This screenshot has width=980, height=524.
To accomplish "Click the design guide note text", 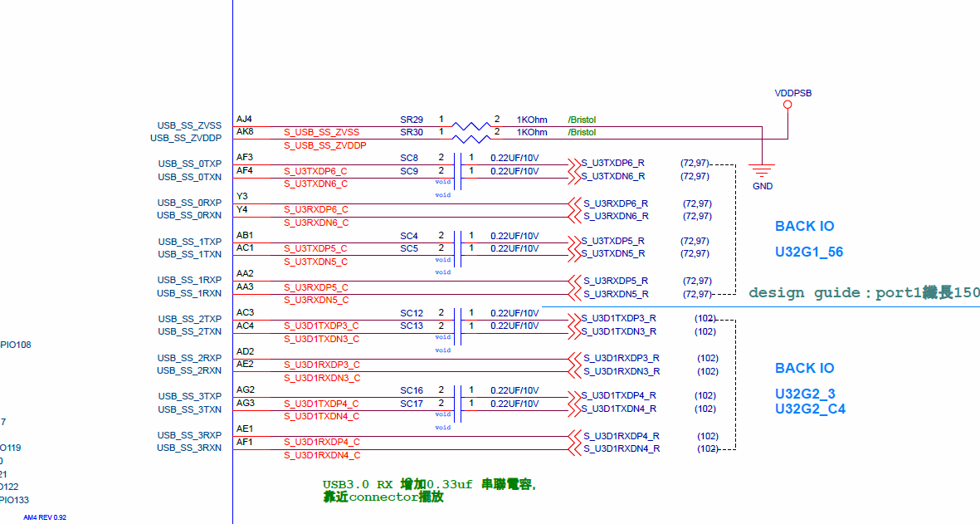I will tap(864, 293).
